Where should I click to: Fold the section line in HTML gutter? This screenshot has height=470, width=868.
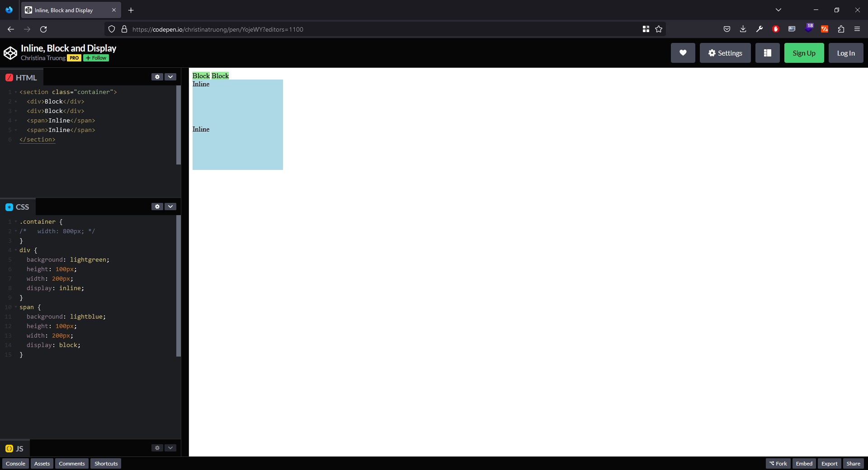click(16, 92)
